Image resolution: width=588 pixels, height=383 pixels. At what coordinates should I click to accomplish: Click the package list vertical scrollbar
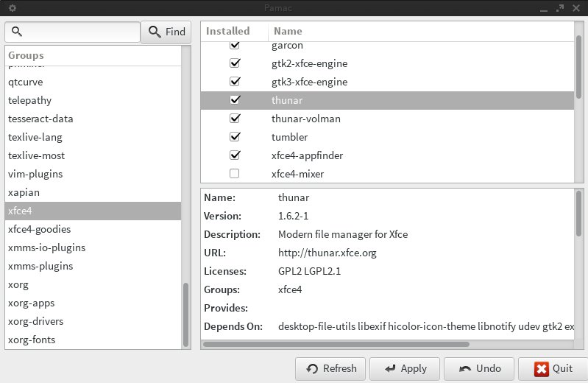pyautogui.click(x=578, y=67)
